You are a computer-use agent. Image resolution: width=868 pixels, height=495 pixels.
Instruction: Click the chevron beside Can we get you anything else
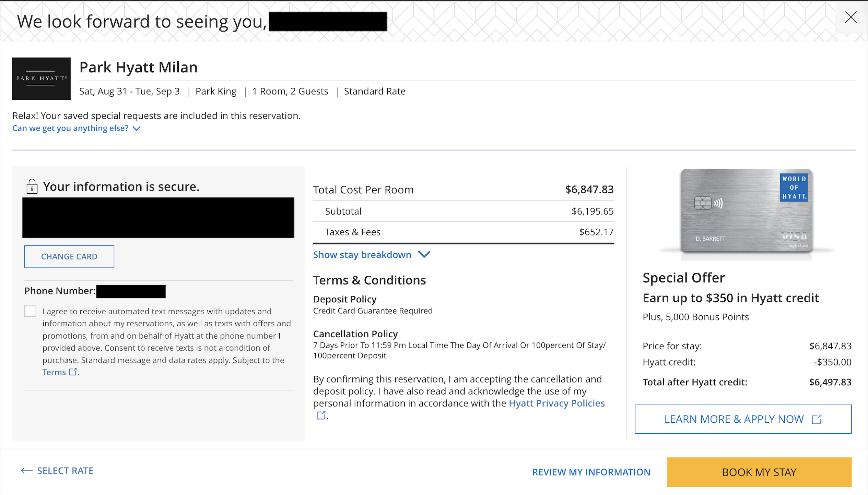click(137, 129)
